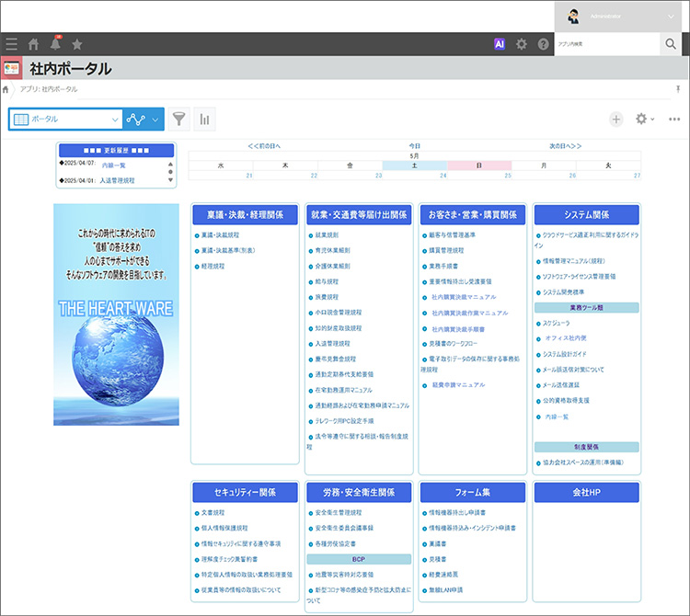The width and height of the screenshot is (690, 616).
Task: Open the notifications bell
Action: coord(55,44)
